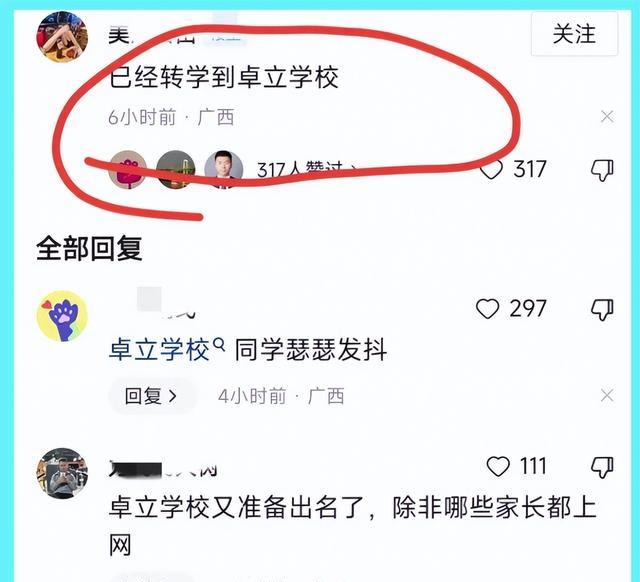View the middle landscape liker avatar
Viewport: 640px width, 582px height.
[176, 170]
